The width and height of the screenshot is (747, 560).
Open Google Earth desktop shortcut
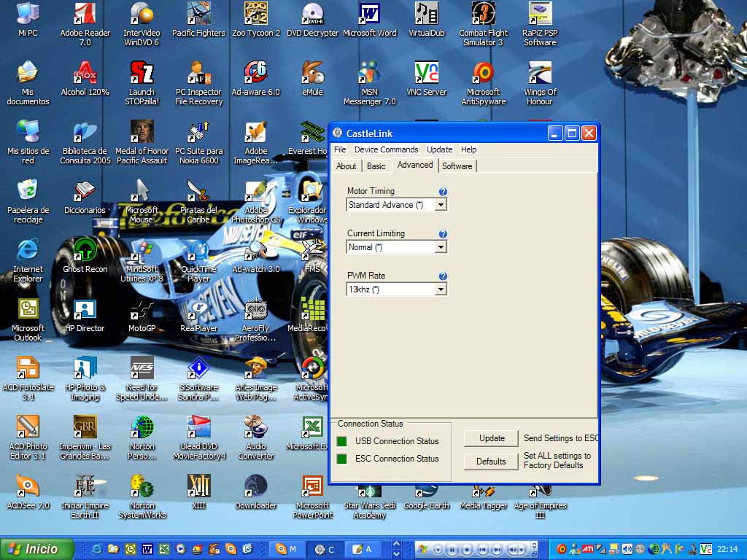pos(426,495)
